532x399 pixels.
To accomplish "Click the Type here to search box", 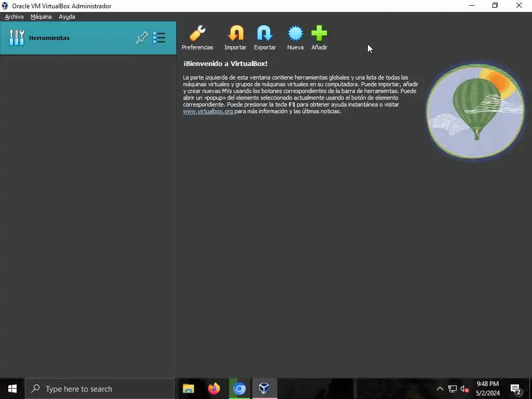I will [100, 389].
